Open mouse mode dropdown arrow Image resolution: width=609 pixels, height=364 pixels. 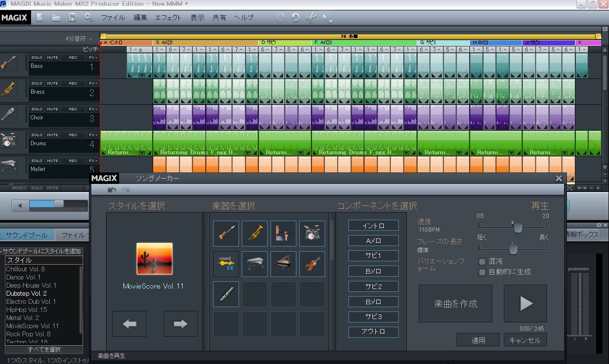coord(330,21)
